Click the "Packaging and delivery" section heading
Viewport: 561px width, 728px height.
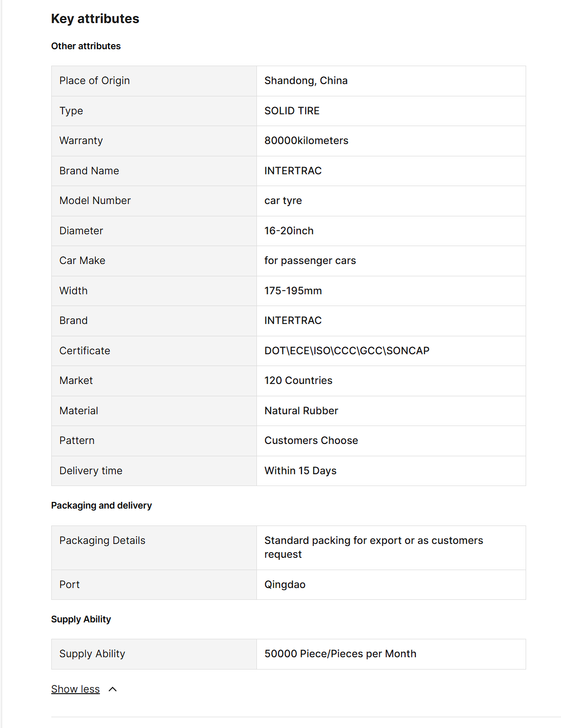[102, 505]
